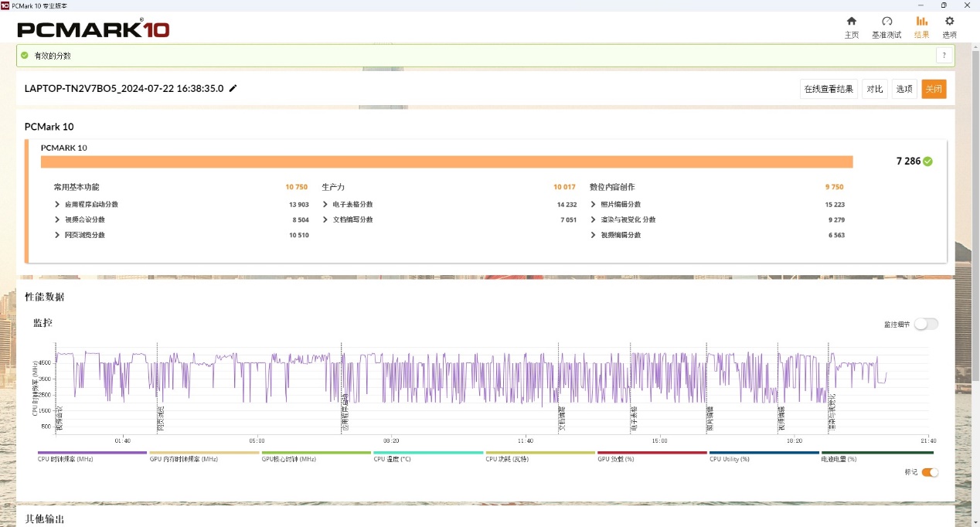Open the 主页 home icon

[851, 21]
